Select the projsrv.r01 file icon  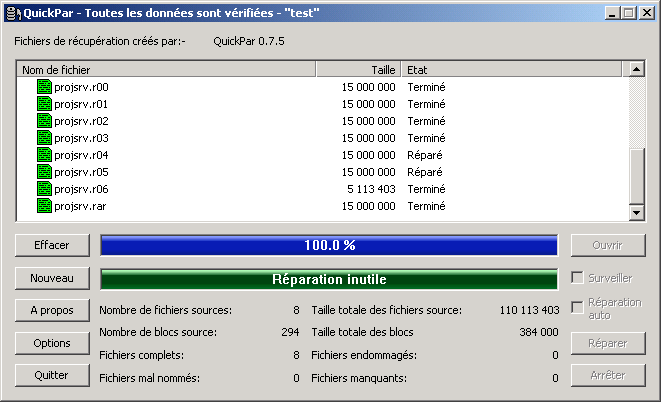click(x=44, y=104)
